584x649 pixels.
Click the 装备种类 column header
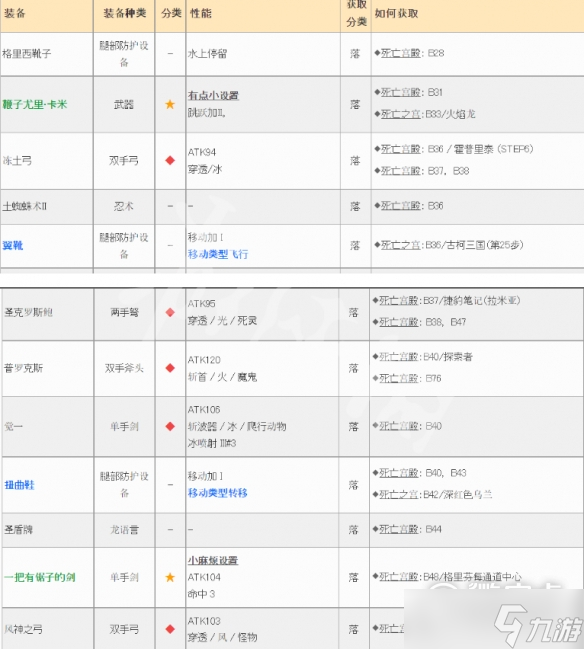pos(125,13)
